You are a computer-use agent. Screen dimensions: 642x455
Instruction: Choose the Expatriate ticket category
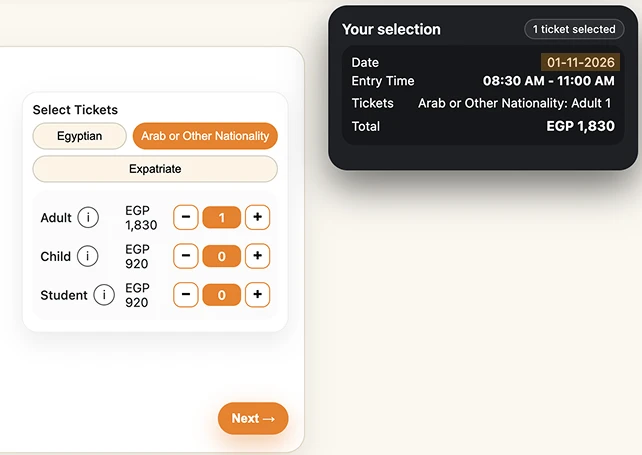point(155,169)
